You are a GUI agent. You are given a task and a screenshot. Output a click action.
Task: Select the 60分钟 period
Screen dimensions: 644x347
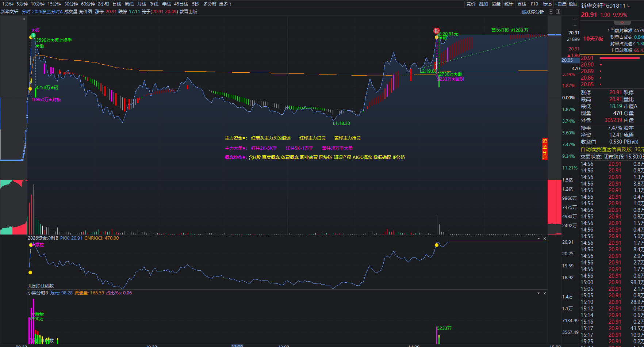(88, 4)
